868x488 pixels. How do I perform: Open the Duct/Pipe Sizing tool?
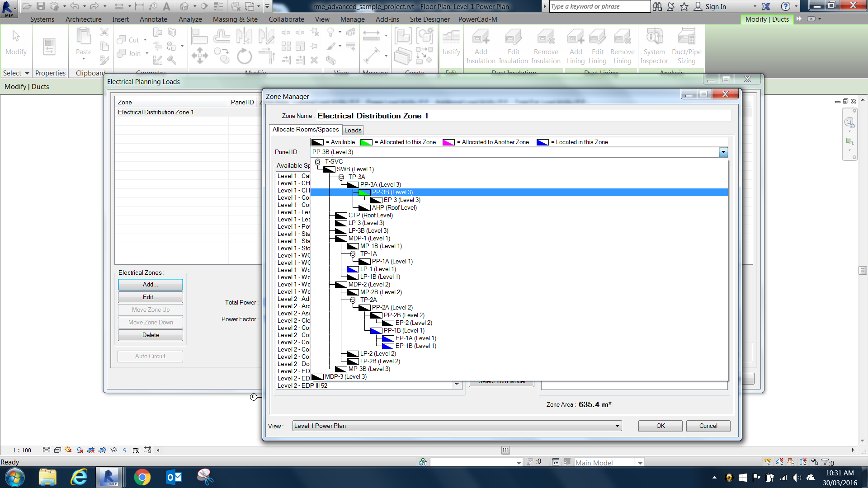pyautogui.click(x=686, y=46)
